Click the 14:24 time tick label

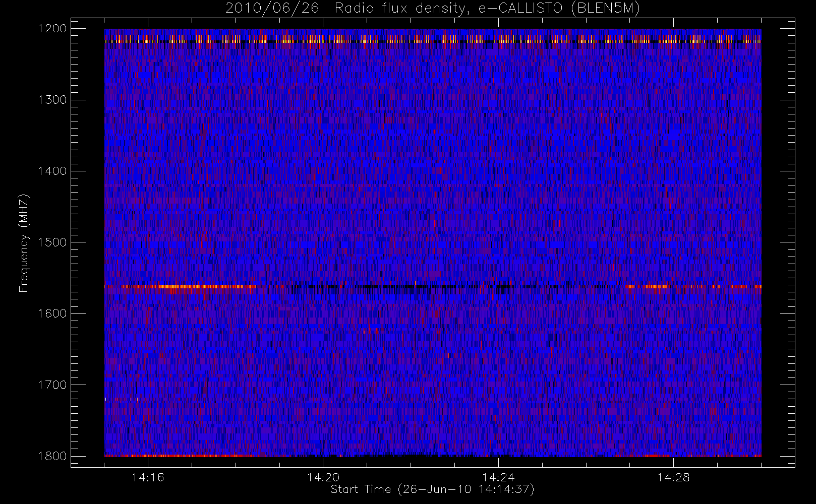coord(498,477)
